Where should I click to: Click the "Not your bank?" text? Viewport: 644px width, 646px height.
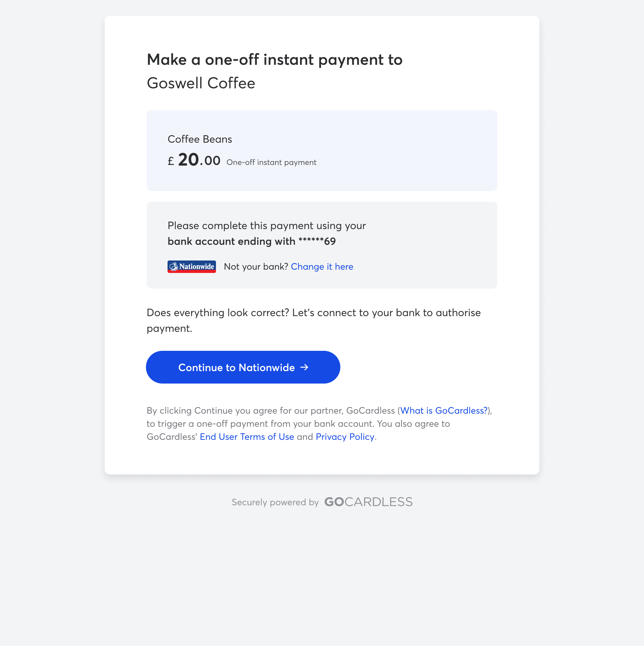click(256, 266)
